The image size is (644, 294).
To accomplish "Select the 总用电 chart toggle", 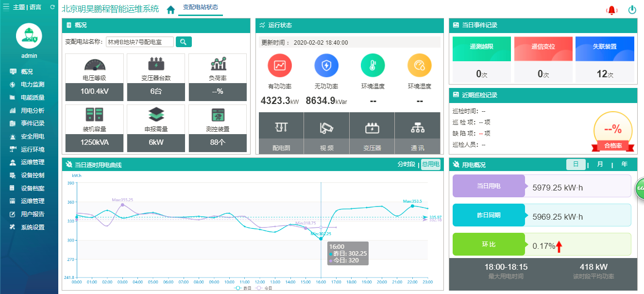I will pos(430,164).
